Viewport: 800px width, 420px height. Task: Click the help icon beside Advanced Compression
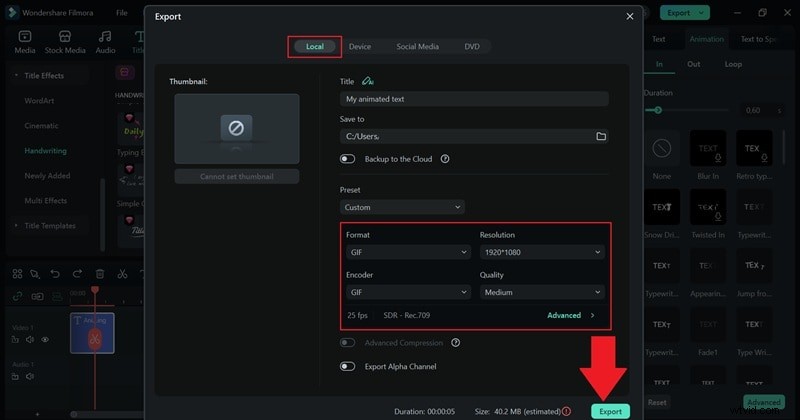click(x=455, y=342)
